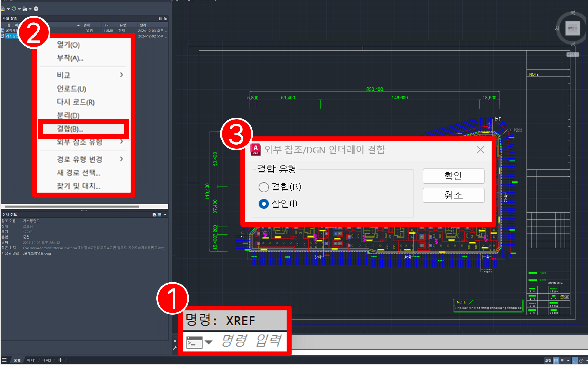Expand the 경로 유형 변경 submenu
This screenshot has width=588, height=365.
click(x=79, y=159)
